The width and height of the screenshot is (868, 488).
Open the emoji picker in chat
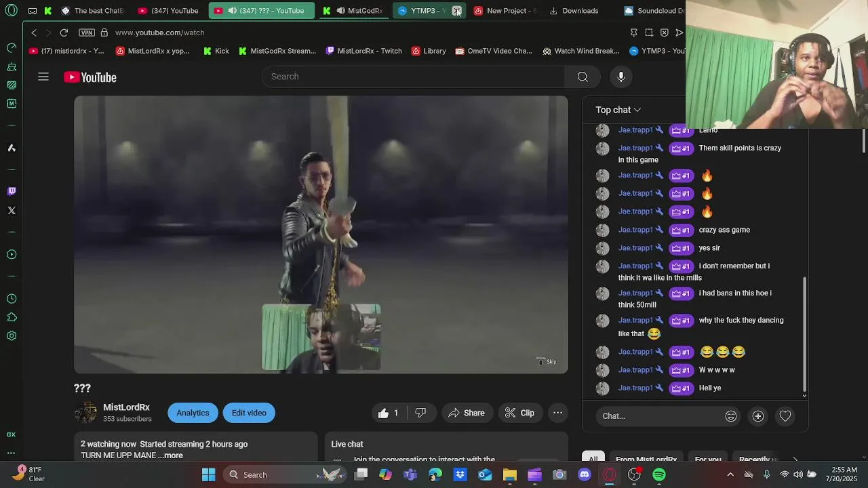731,416
